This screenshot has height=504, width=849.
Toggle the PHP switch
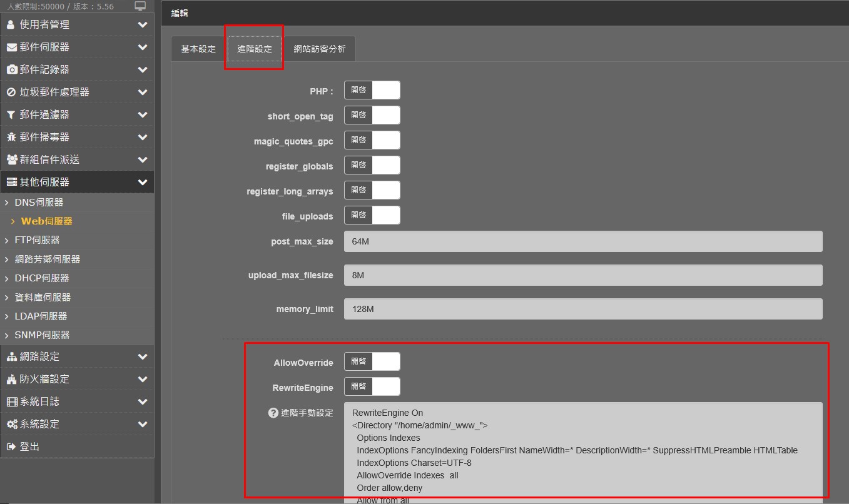click(x=372, y=90)
